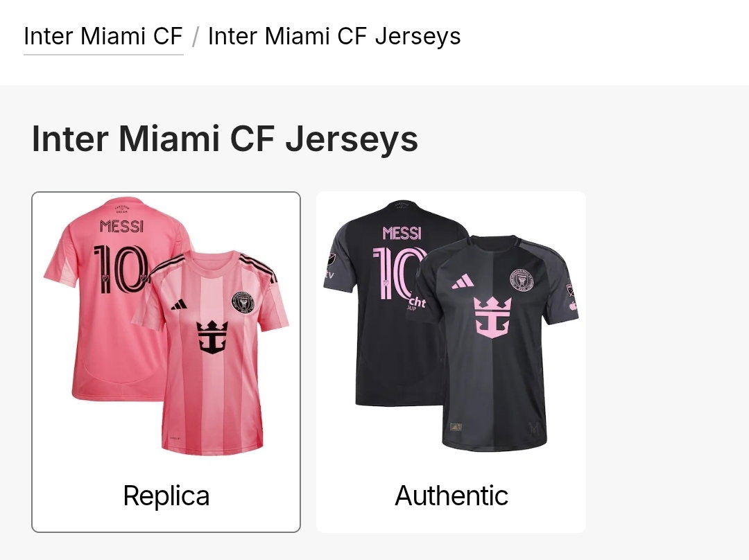The image size is (749, 560).
Task: Select the Replica label text
Action: point(166,496)
